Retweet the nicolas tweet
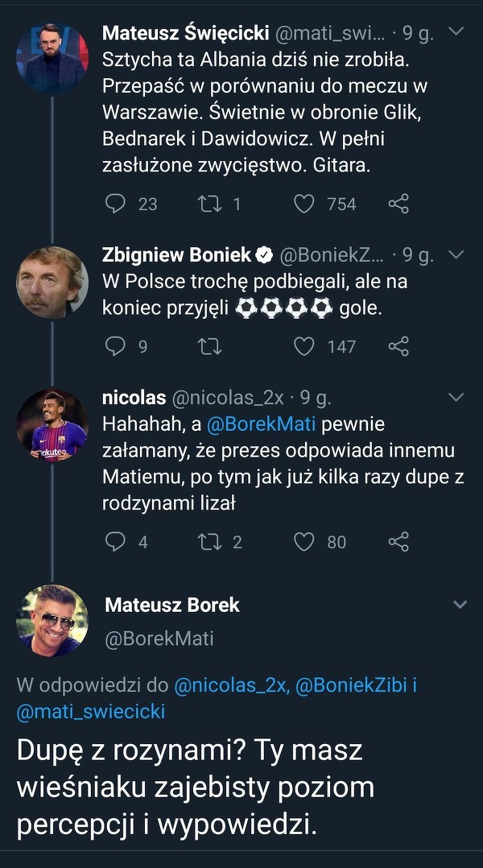This screenshot has height=868, width=483. [x=209, y=542]
